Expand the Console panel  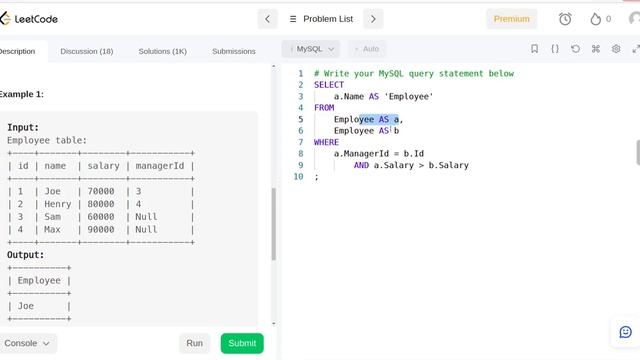pos(27,343)
